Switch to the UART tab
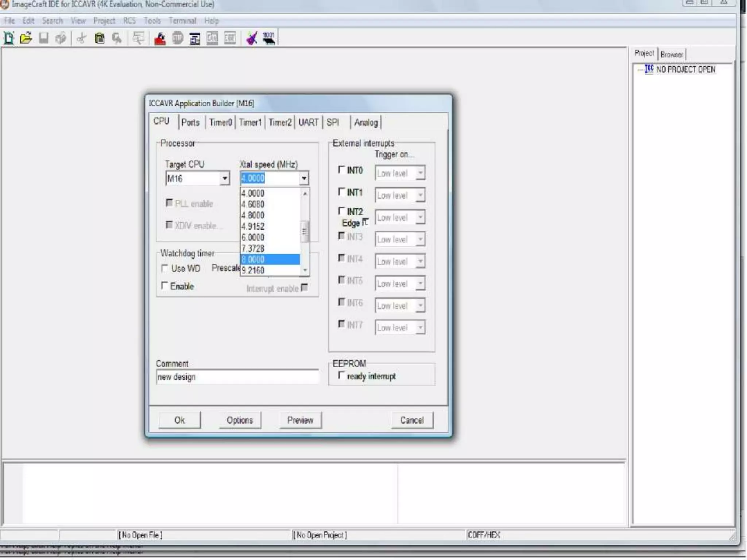Image resolution: width=747 pixels, height=560 pixels. click(x=309, y=122)
